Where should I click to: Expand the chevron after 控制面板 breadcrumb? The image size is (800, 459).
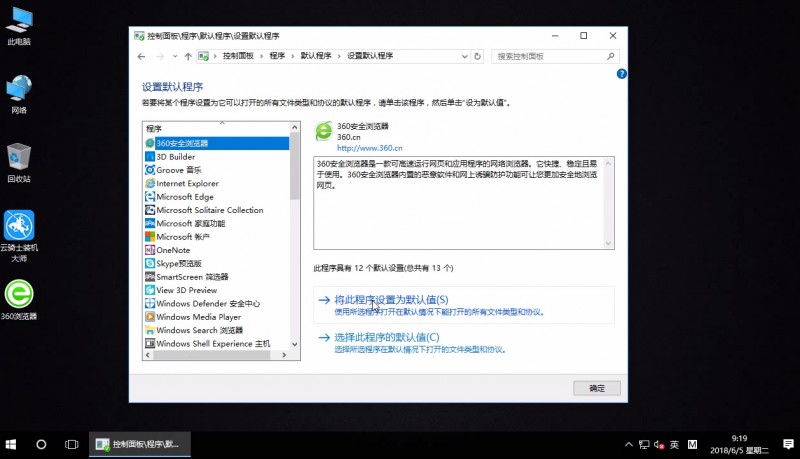(261, 56)
